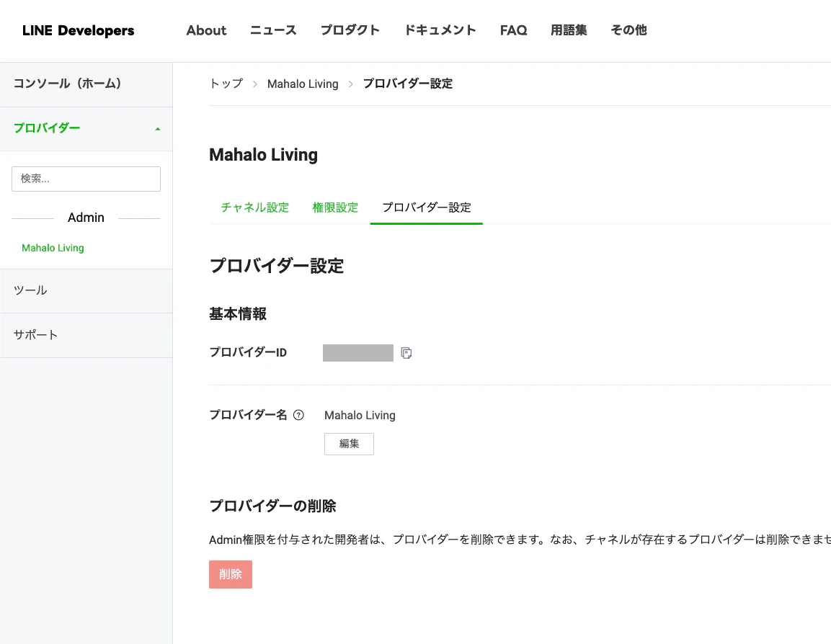Focus the 検索 provider search field

(x=86, y=179)
